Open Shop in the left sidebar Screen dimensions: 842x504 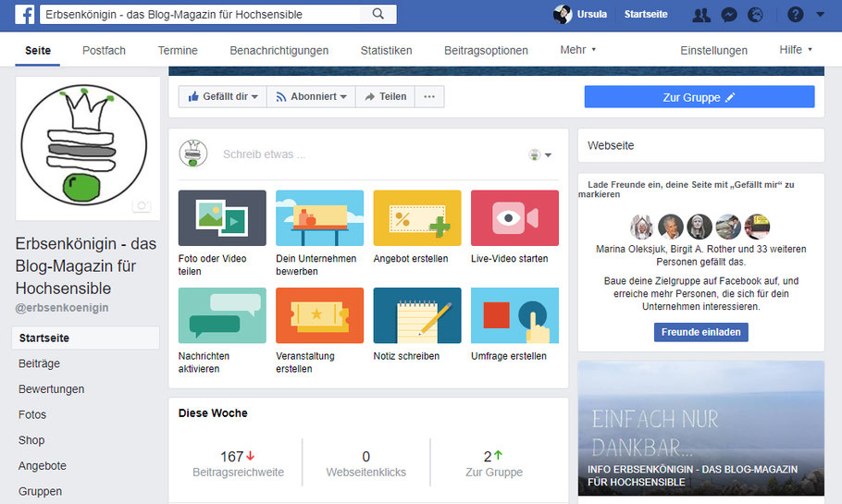pos(31,440)
